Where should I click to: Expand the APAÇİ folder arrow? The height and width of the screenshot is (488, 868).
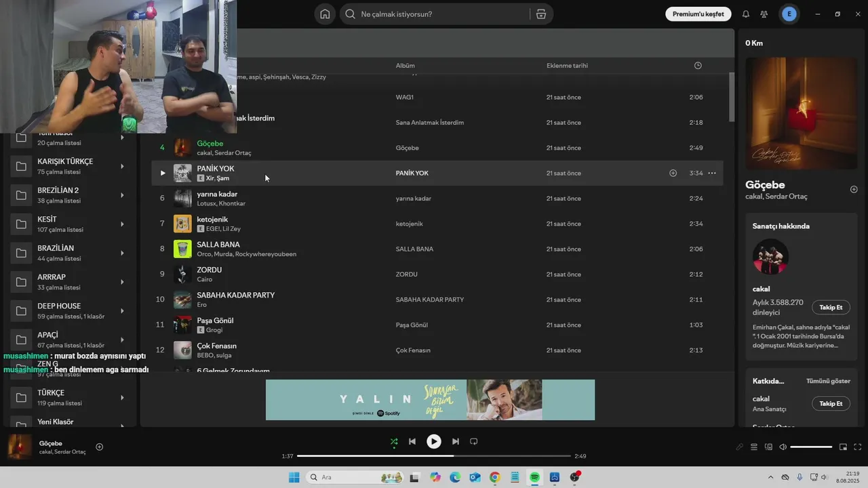point(122,340)
